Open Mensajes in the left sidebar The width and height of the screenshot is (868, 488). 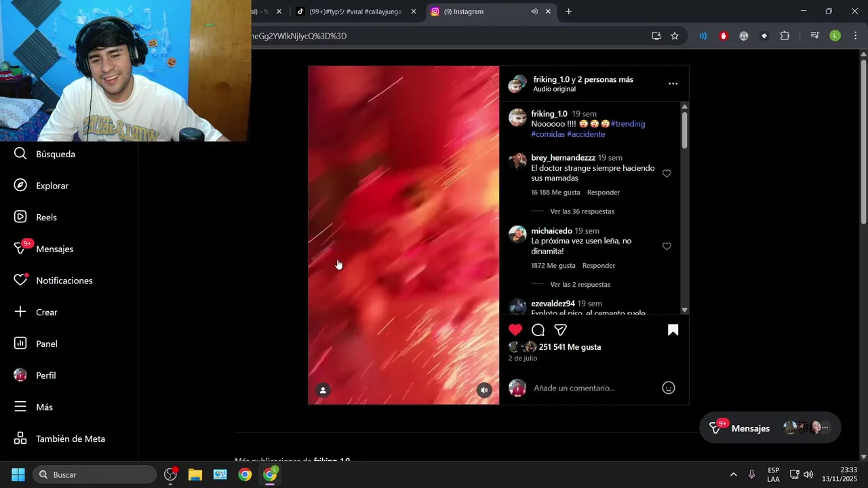[x=43, y=249]
